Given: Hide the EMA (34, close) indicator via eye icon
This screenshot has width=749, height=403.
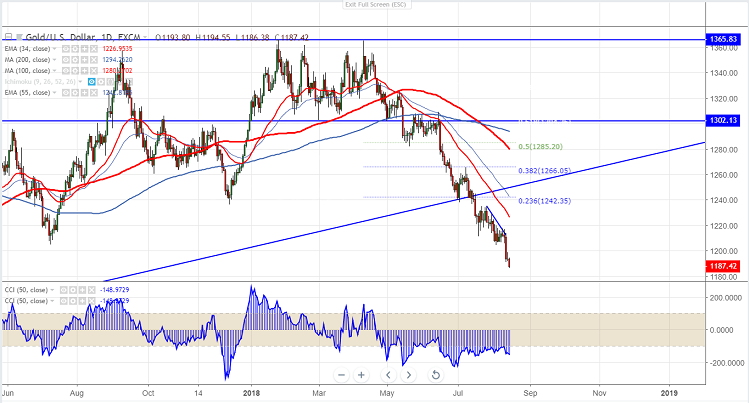Looking at the screenshot, I should click(x=66, y=49).
